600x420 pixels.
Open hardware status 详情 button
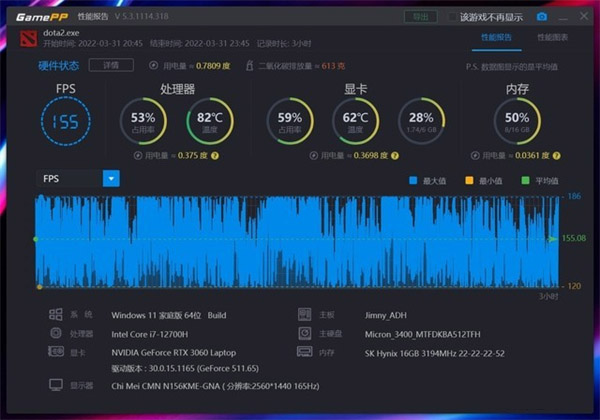click(x=111, y=65)
